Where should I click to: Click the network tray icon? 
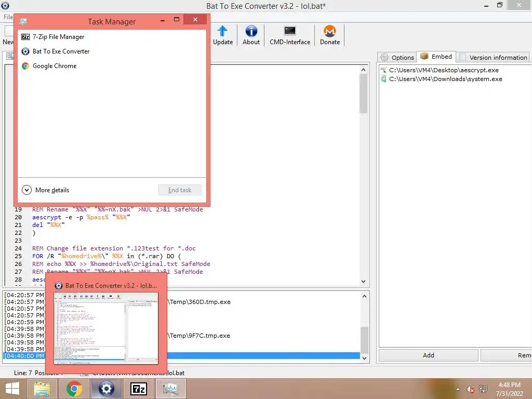[x=483, y=389]
